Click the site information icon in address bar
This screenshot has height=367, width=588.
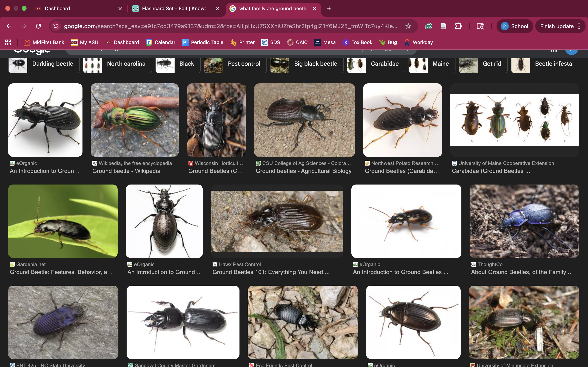(56, 26)
